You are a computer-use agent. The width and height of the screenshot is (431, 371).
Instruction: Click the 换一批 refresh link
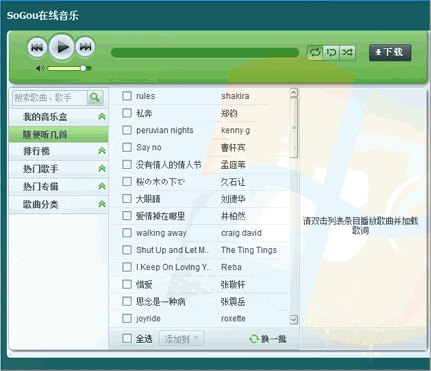click(x=268, y=339)
